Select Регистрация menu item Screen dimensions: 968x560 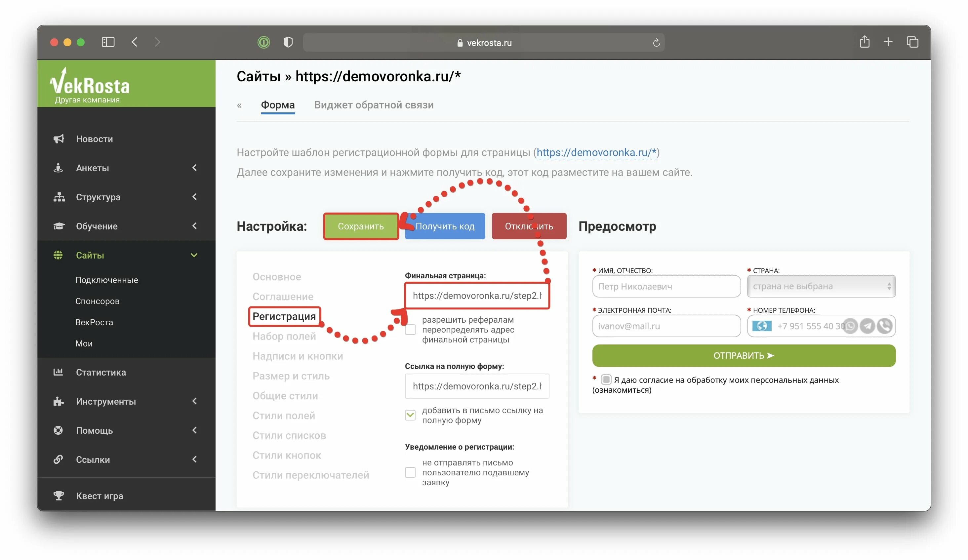coord(285,315)
